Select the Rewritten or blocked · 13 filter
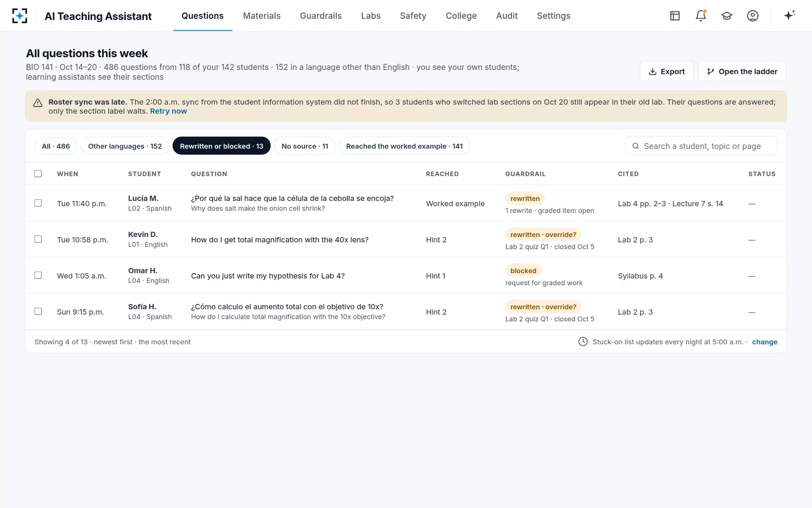 [x=222, y=146]
